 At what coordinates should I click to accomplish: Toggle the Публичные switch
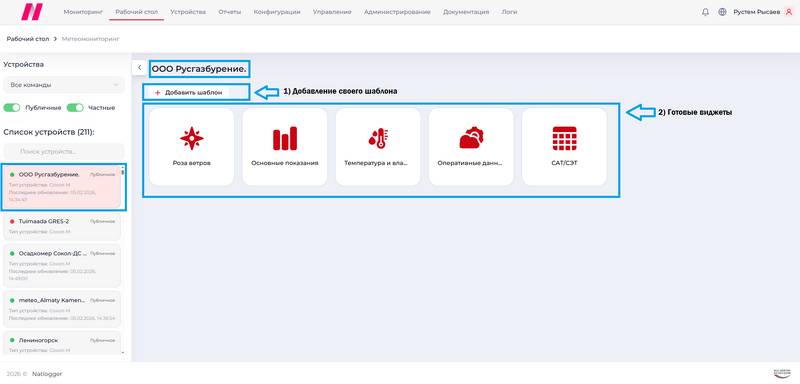tap(12, 108)
